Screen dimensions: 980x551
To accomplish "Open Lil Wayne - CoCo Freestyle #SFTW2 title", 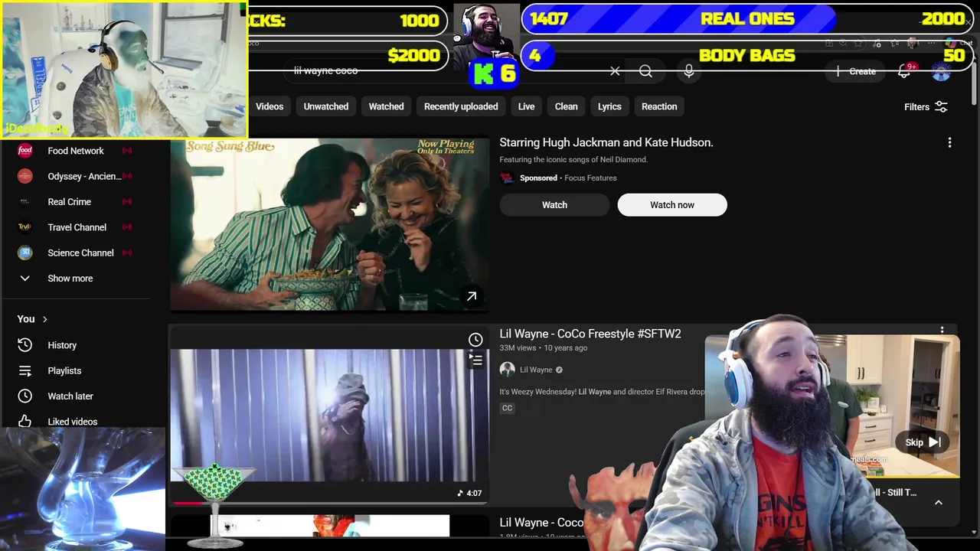I will pos(590,334).
